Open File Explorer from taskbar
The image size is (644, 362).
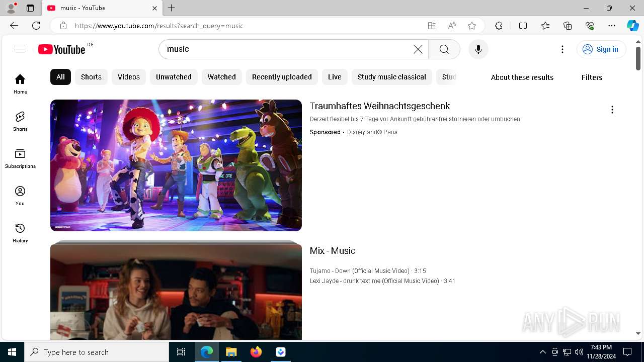(231, 352)
